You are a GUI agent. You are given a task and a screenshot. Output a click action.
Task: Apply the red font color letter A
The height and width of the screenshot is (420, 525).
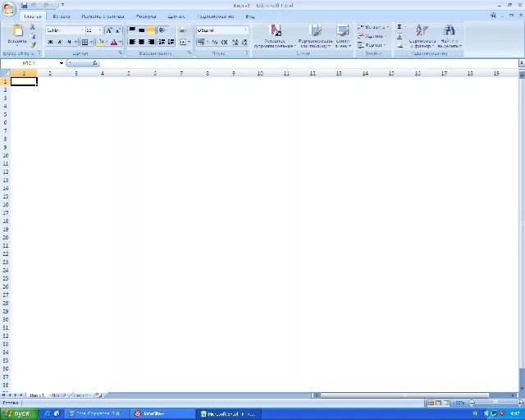(x=114, y=42)
